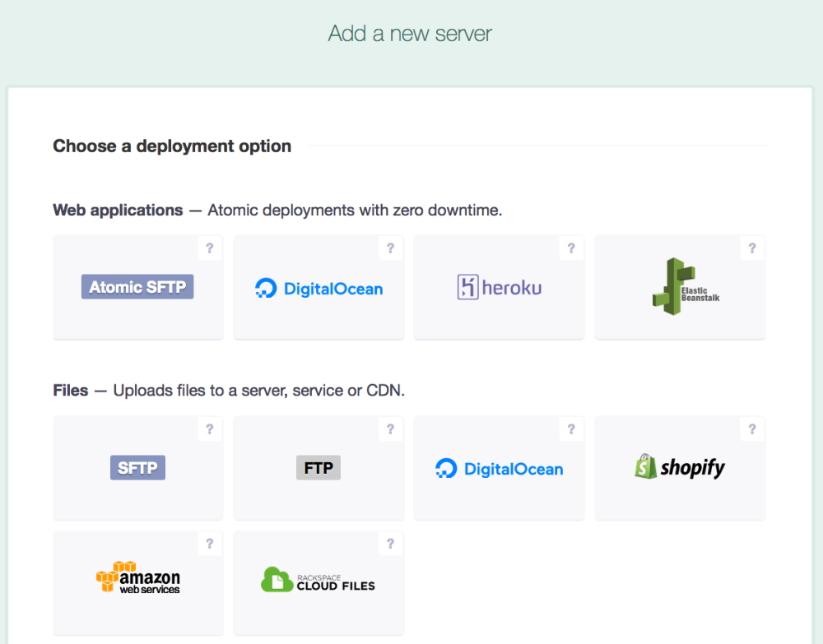
Task: Open help for the Shopify card
Action: click(x=752, y=429)
